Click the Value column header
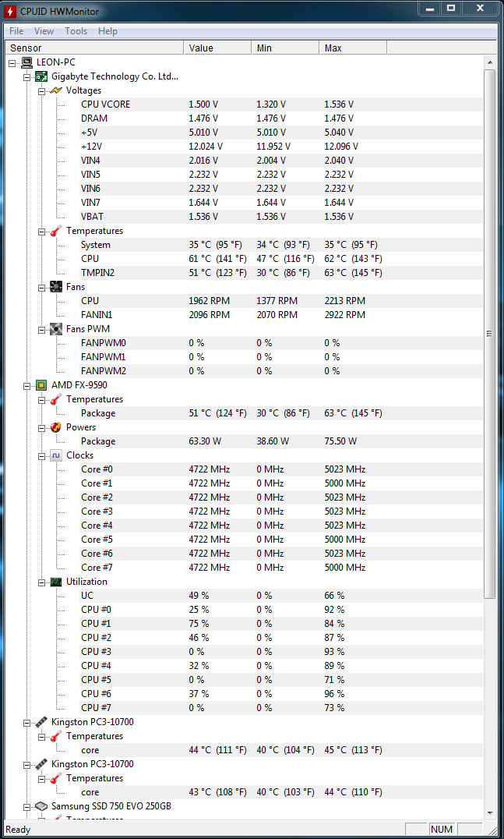Viewport: 504px width, 839px height. 217,48
